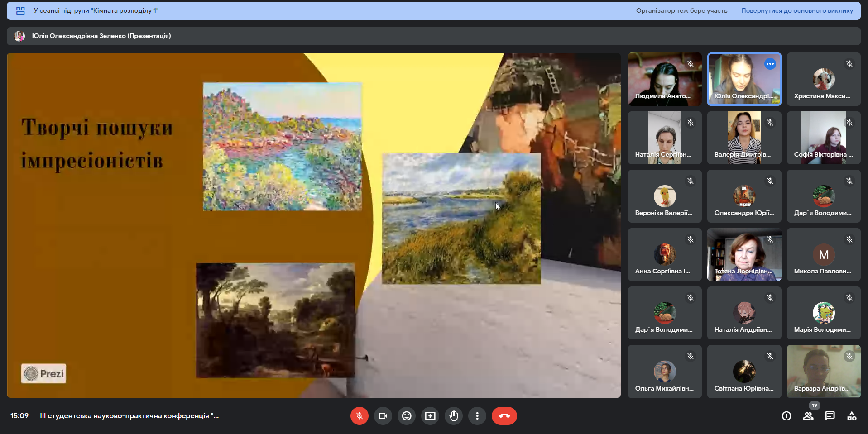
Task: Click presenter name Юлія Олександрівна Зеленко bar
Action: click(x=101, y=36)
